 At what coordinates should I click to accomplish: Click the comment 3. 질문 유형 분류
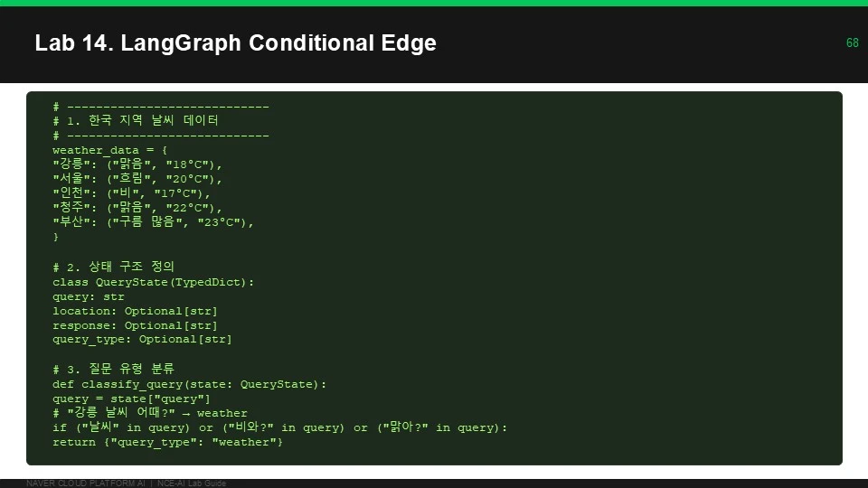114,369
